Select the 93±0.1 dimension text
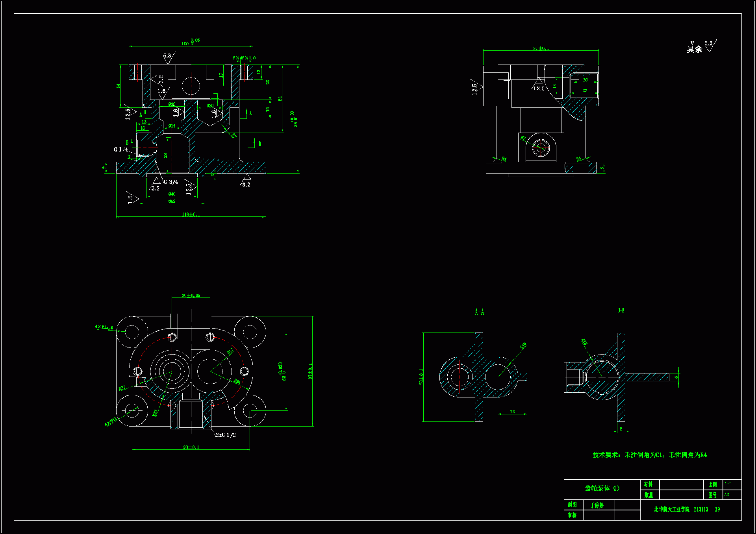This screenshot has width=756, height=534. pos(191,447)
